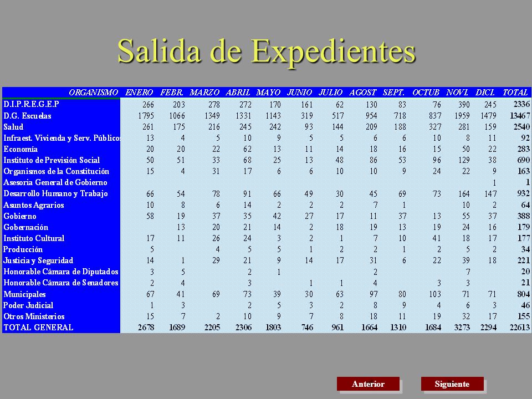Select the Economía row label
This screenshot has height=399, width=532.
tap(21, 149)
